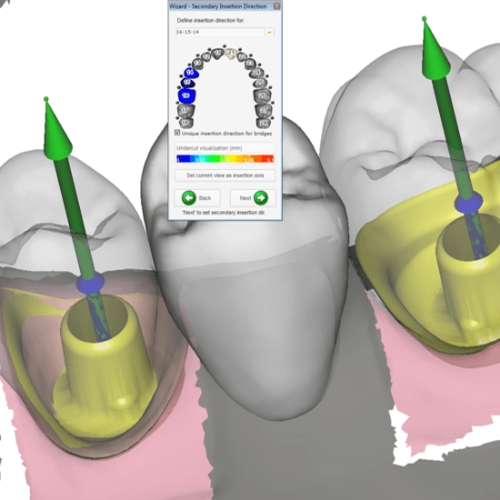The width and height of the screenshot is (500, 500).
Task: Select tooth 17 in the arch chart
Action: [x=185, y=110]
